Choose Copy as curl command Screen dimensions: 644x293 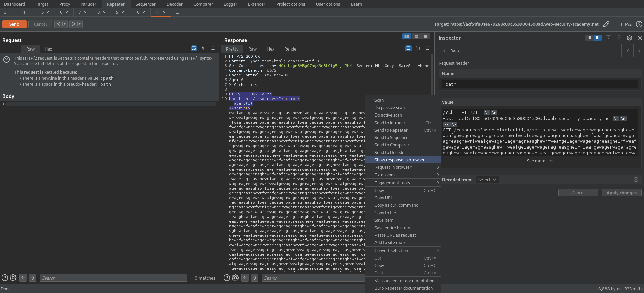tap(403, 205)
